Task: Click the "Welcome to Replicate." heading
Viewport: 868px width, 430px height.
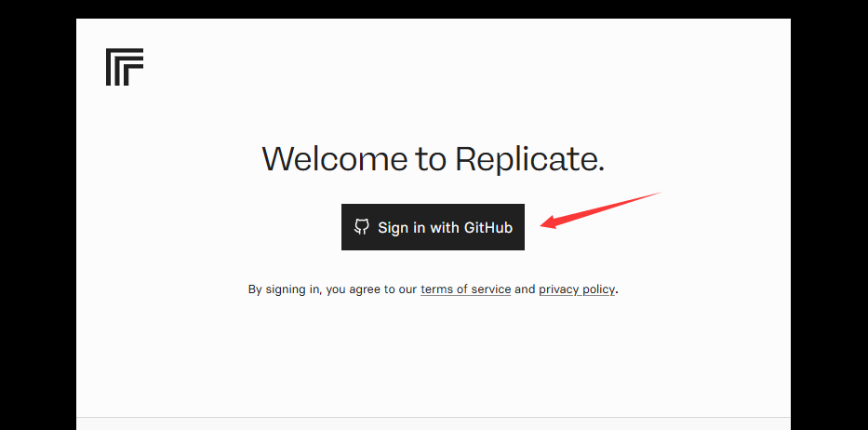Action: (x=433, y=158)
